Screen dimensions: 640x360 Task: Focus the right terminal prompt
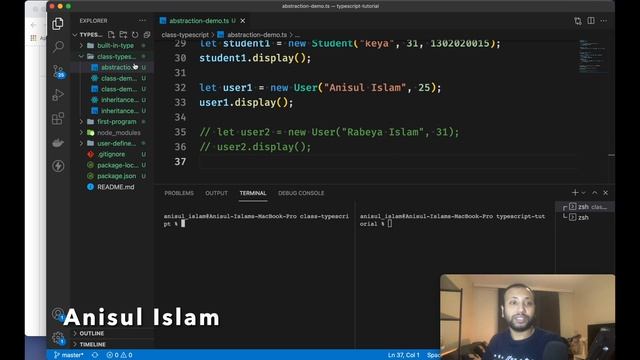(x=452, y=220)
